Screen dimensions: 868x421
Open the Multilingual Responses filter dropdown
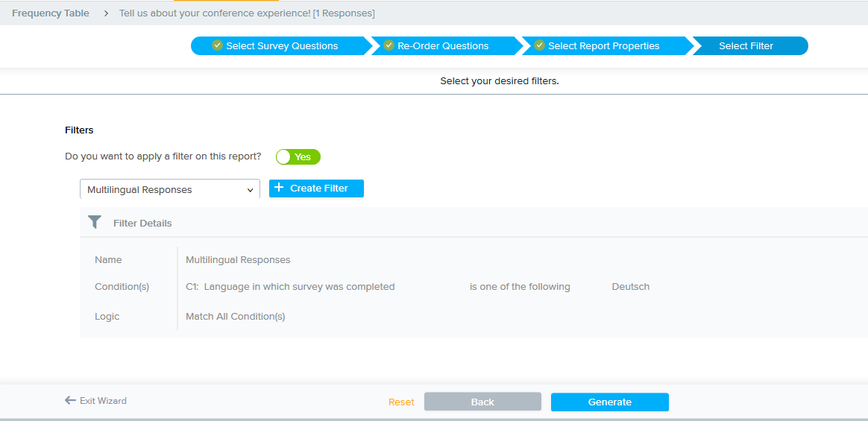point(170,189)
